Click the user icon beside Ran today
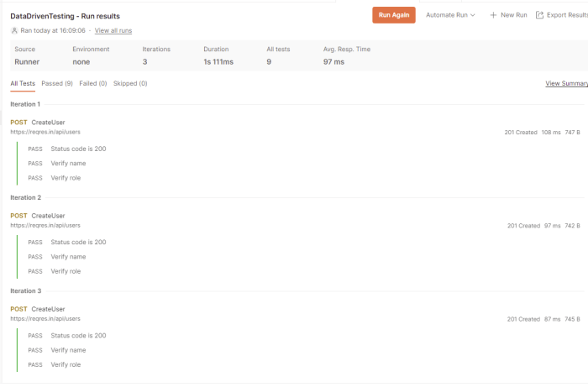588x387 pixels. pos(14,30)
